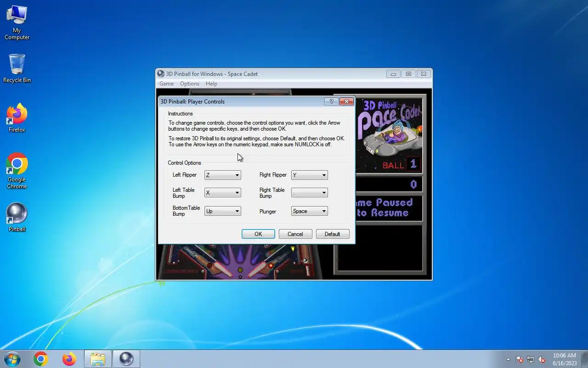Close the 3D Pinball window
Image resolution: width=588 pixels, height=368 pixels.
(x=424, y=74)
